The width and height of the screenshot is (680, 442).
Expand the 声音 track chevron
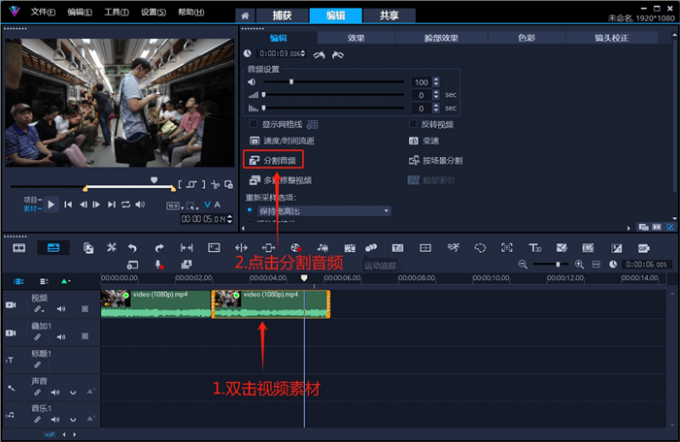pyautogui.click(x=73, y=393)
